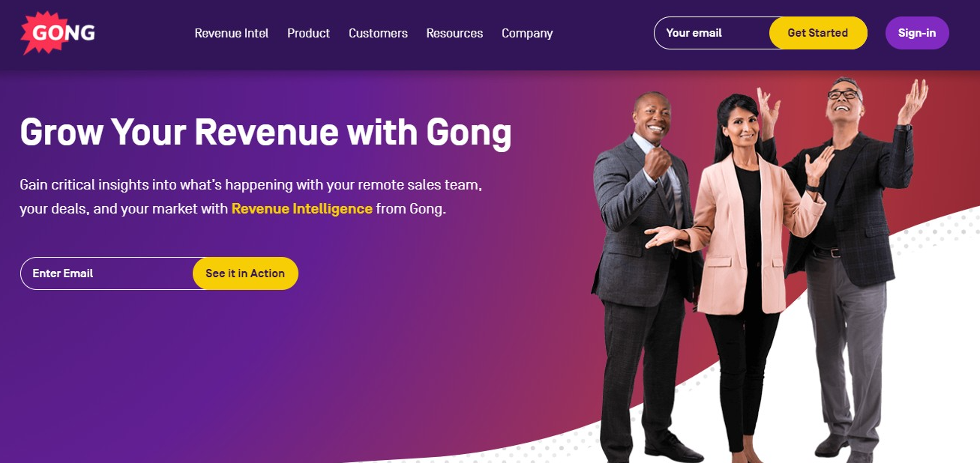Follow the yellow Revenue Intelligence link

coord(302,208)
